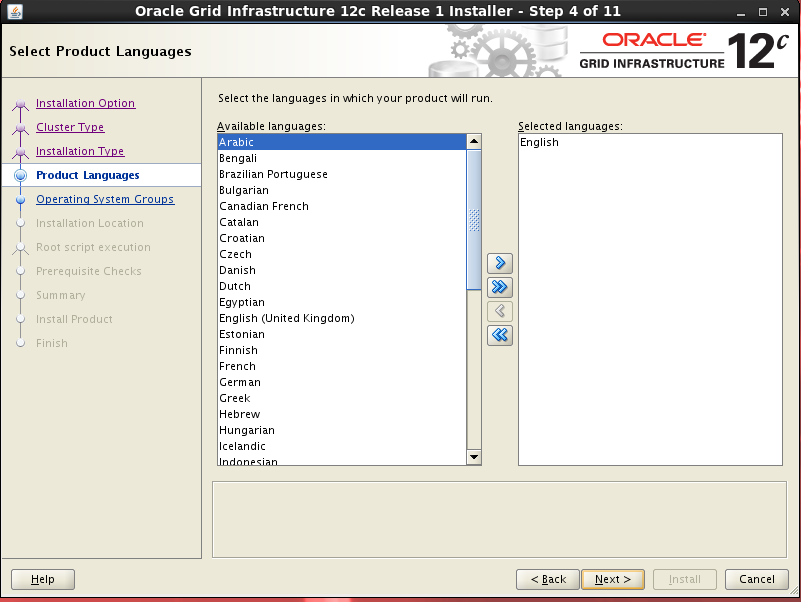Click the greyed-out Install button
801x602 pixels.
coord(685,580)
